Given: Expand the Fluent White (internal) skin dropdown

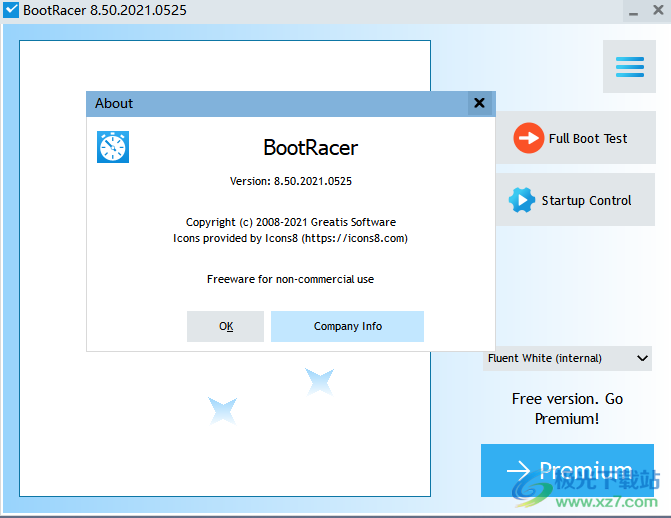Looking at the screenshot, I should 567,358.
